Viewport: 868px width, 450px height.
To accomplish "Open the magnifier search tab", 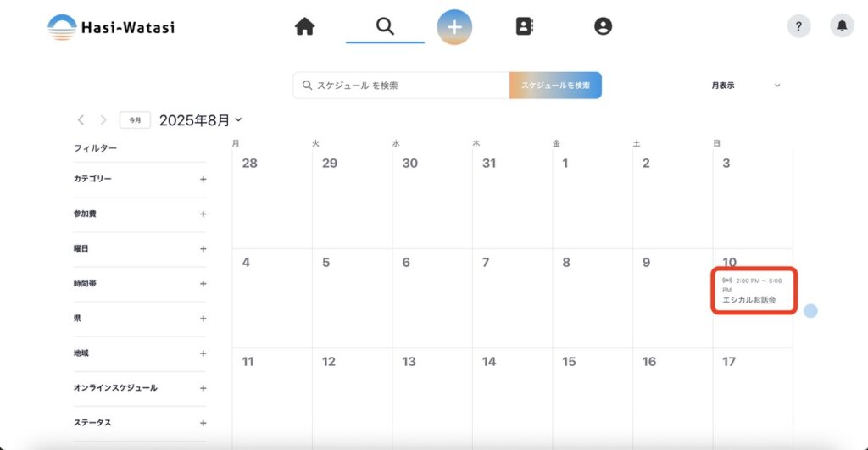I will click(385, 27).
